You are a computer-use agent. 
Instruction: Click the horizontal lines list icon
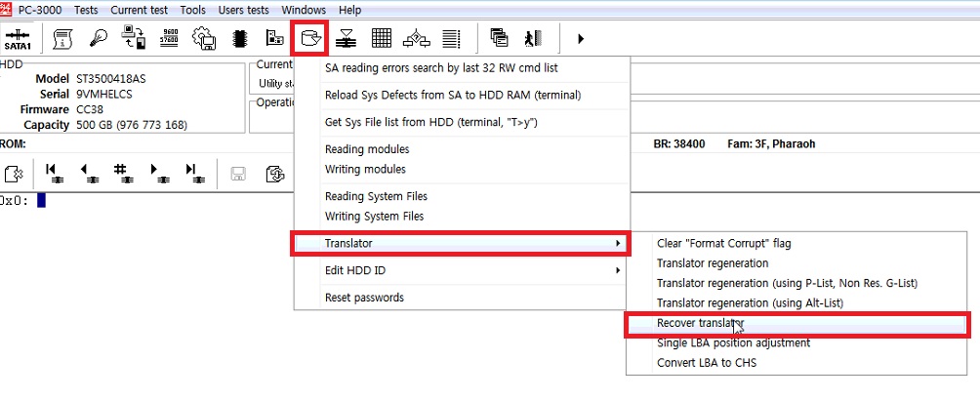(451, 39)
